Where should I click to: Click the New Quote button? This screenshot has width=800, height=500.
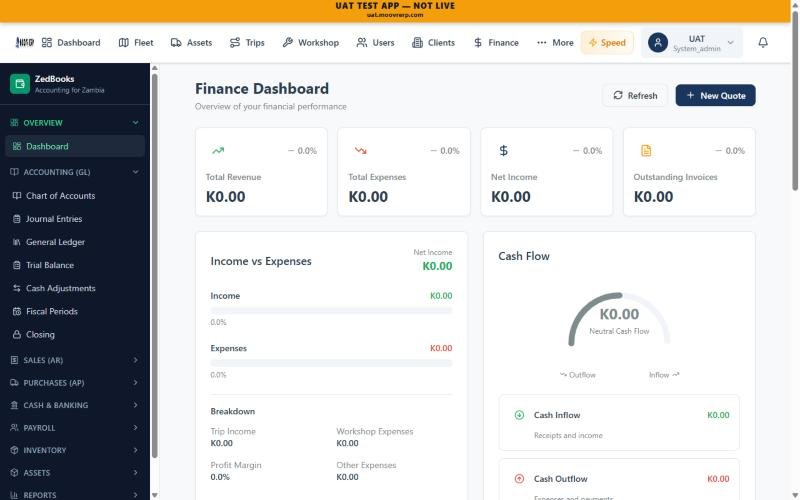[715, 95]
